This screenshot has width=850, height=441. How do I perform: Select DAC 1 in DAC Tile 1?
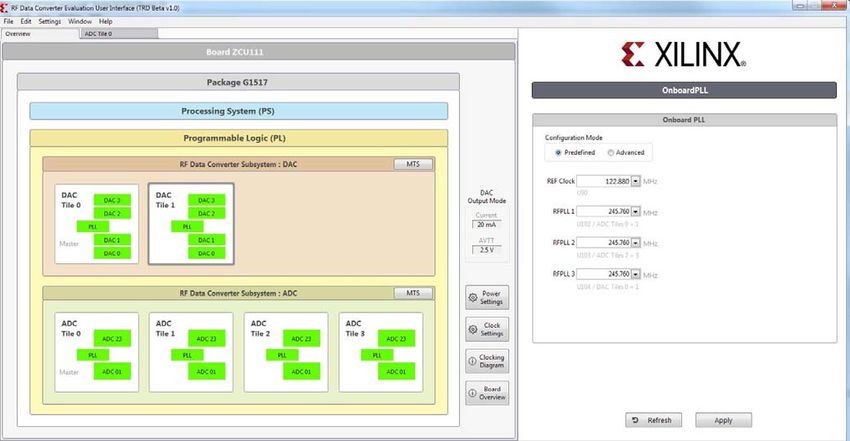tap(207, 240)
